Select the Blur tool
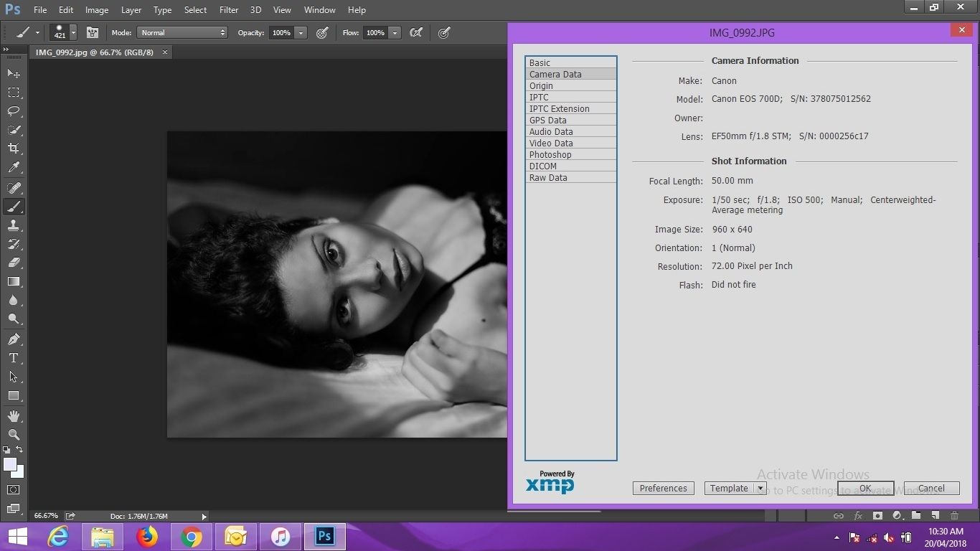 click(x=14, y=300)
